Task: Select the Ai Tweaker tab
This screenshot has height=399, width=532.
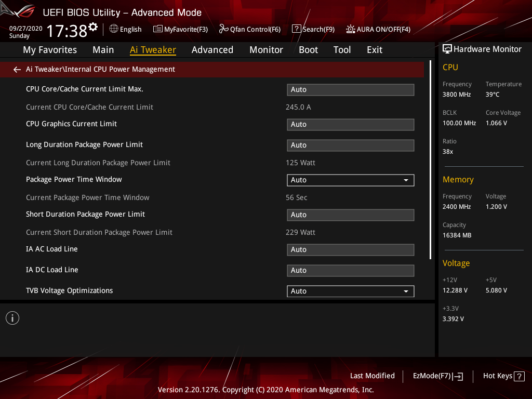Action: [x=153, y=50]
